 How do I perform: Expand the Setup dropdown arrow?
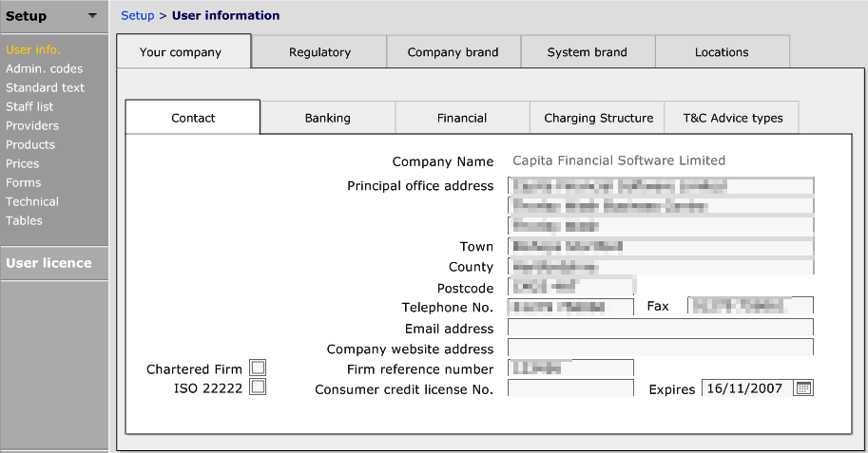[x=91, y=15]
